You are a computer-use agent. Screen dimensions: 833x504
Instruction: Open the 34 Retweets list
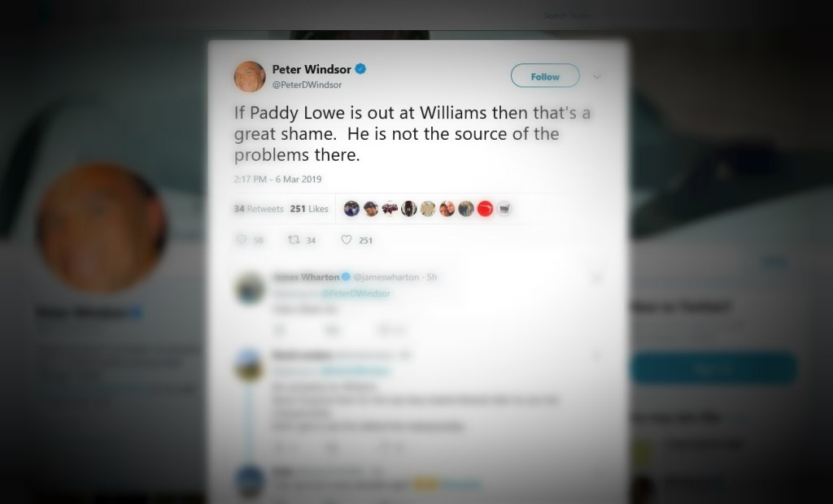point(259,209)
